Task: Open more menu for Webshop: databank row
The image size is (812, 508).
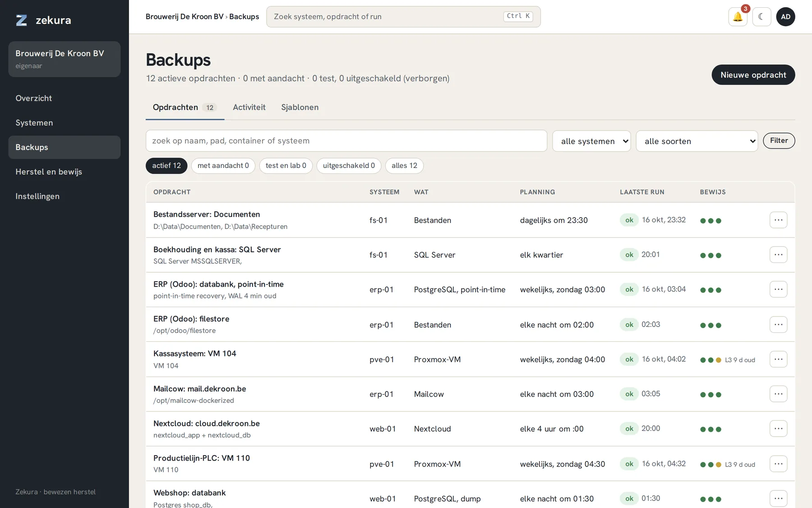Action: coord(778,499)
